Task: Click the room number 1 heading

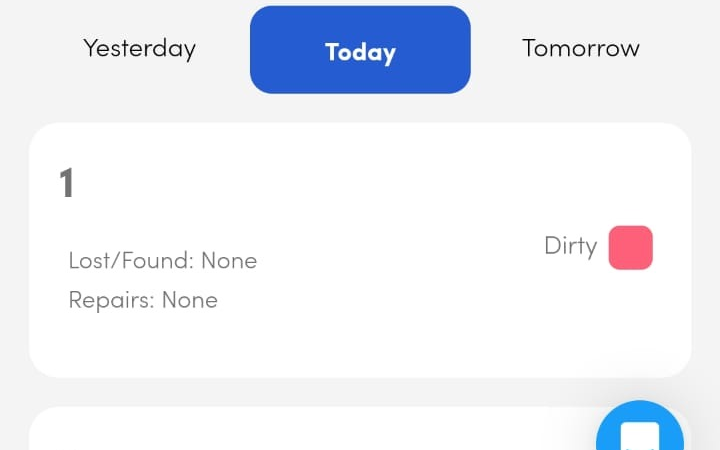Action: [x=67, y=184]
